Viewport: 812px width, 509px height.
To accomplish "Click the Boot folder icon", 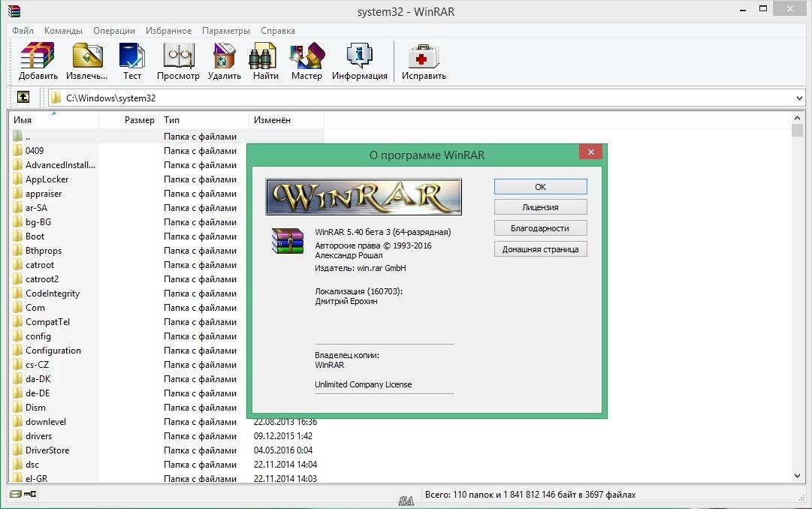I will pyautogui.click(x=18, y=236).
